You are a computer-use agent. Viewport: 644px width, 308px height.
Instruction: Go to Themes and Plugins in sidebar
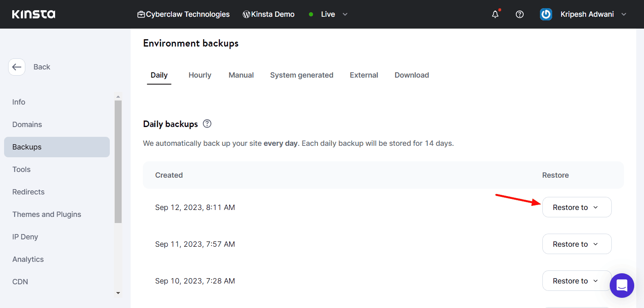[47, 214]
